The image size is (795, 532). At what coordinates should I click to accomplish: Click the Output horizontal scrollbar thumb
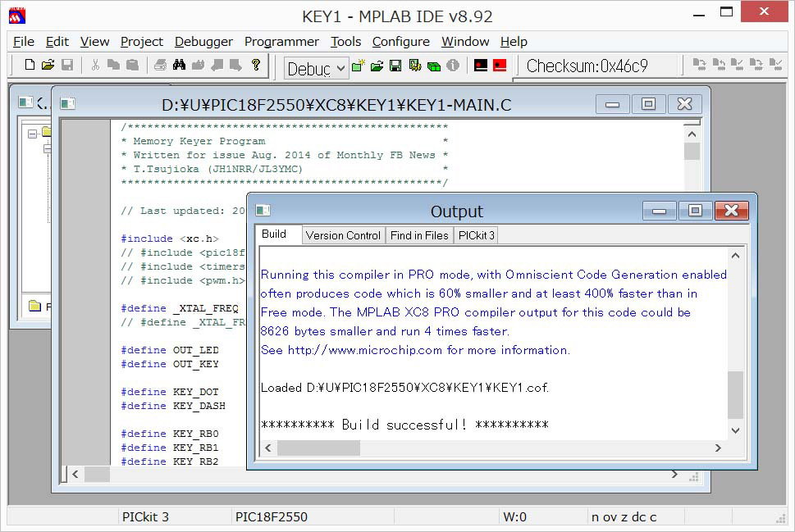pyautogui.click(x=319, y=448)
